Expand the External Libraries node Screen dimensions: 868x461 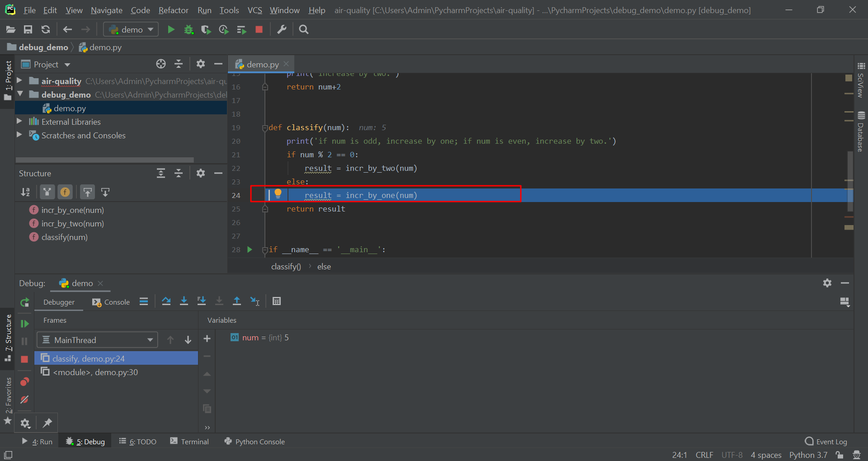tap(19, 121)
